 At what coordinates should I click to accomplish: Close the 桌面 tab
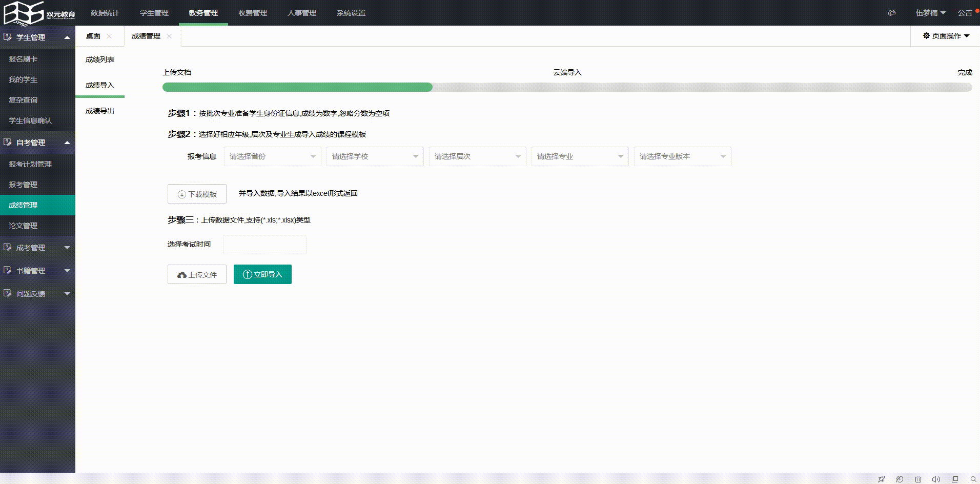109,36
